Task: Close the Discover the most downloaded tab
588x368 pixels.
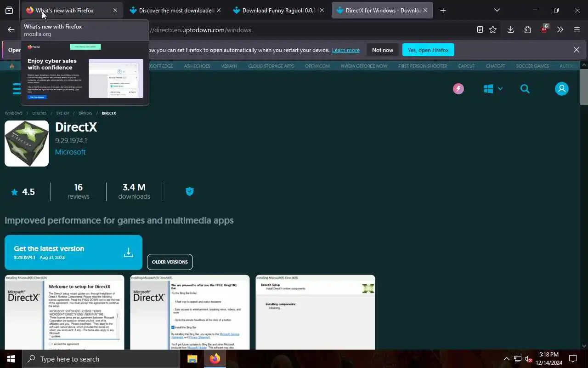Action: [x=219, y=10]
